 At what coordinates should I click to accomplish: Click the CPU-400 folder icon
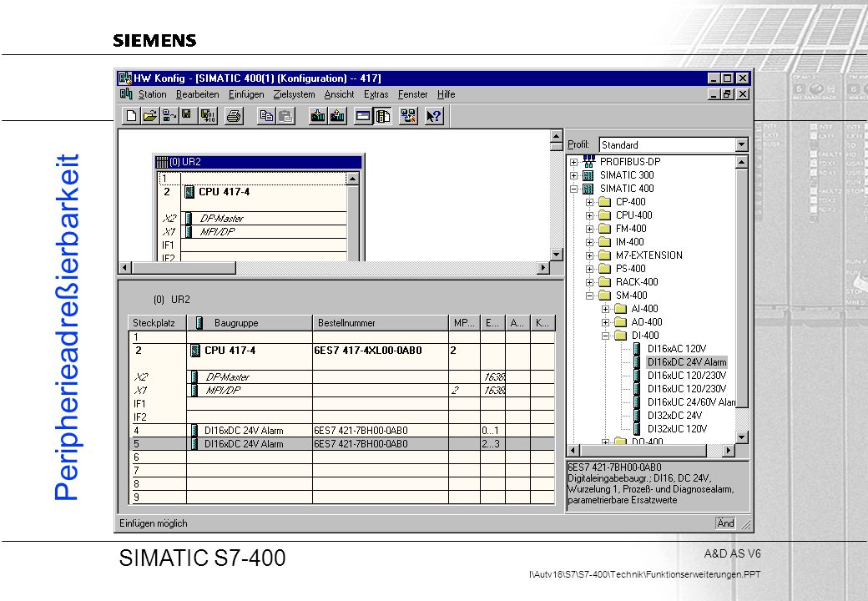pos(604,215)
